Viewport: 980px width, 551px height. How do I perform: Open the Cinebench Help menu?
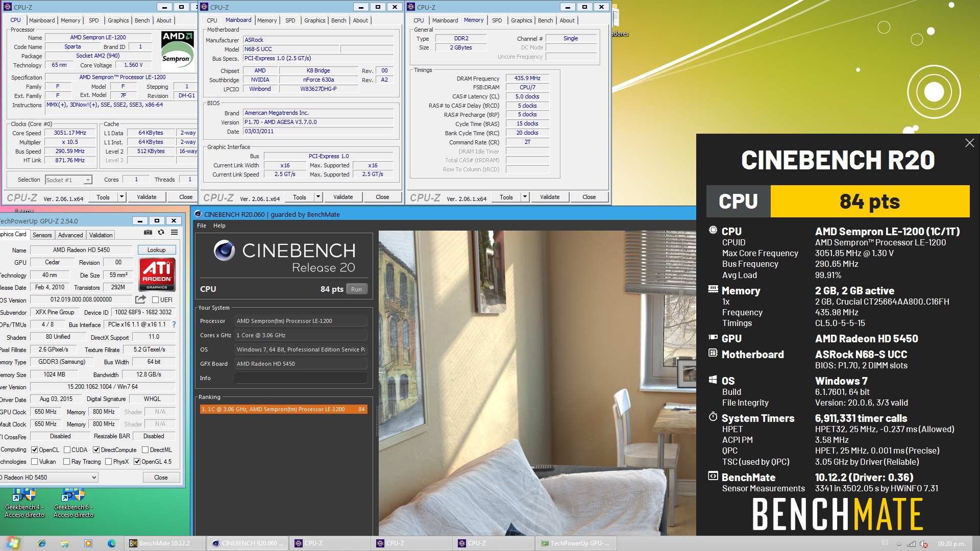point(219,226)
